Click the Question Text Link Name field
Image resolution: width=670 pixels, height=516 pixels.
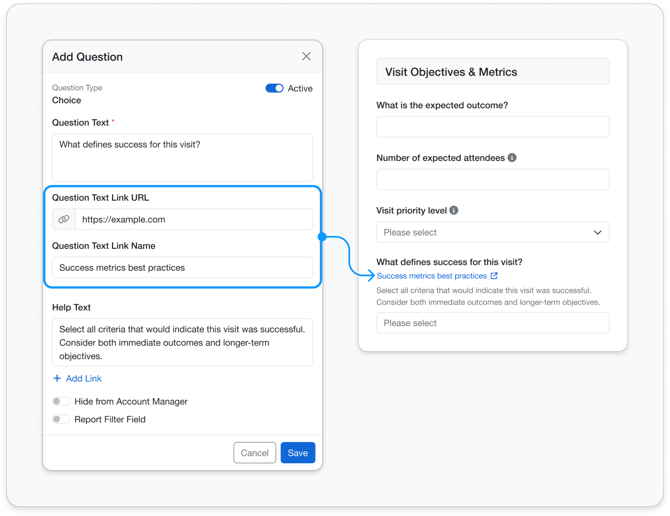point(182,267)
